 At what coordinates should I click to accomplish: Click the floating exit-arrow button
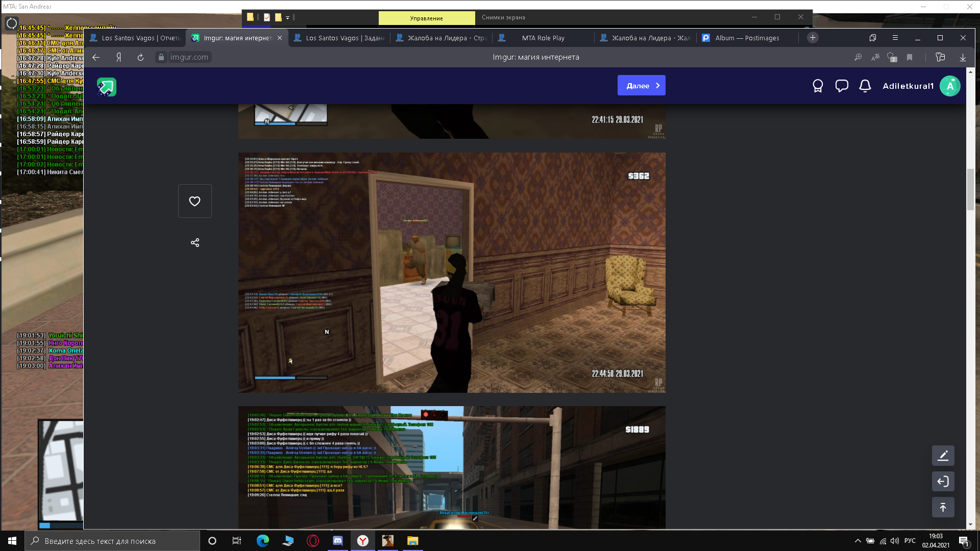[x=943, y=481]
